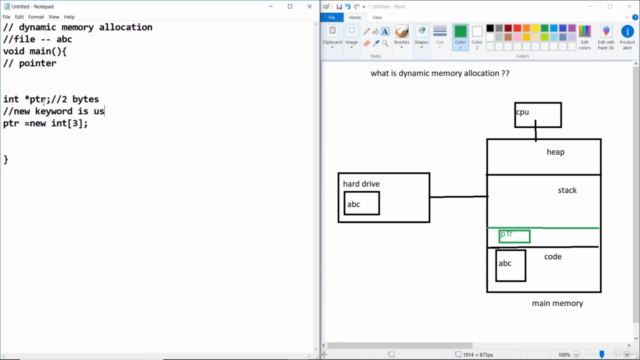640x360 pixels.
Task: Pick the red color swatch
Action: tap(517, 28)
